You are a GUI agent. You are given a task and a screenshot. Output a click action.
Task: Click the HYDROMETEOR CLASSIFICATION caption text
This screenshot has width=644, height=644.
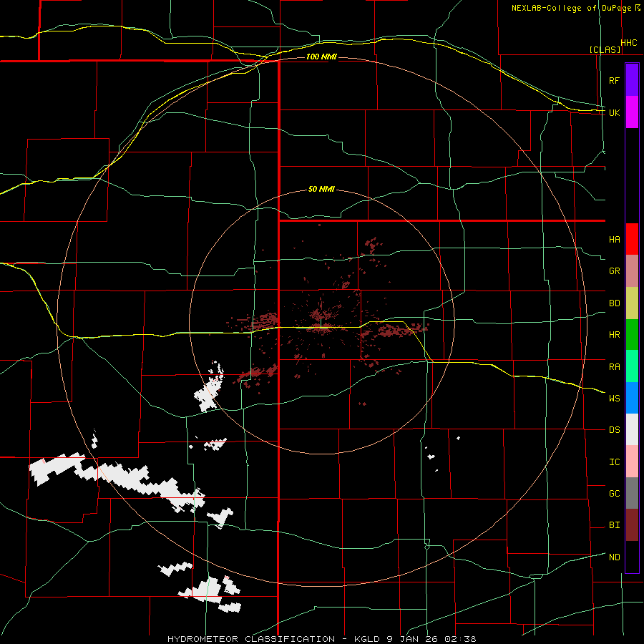(251, 639)
